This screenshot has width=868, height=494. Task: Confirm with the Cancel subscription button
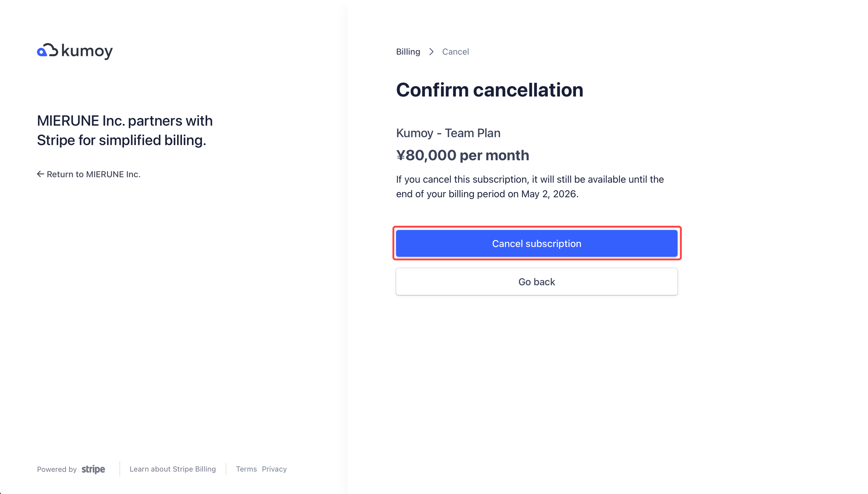(x=537, y=243)
